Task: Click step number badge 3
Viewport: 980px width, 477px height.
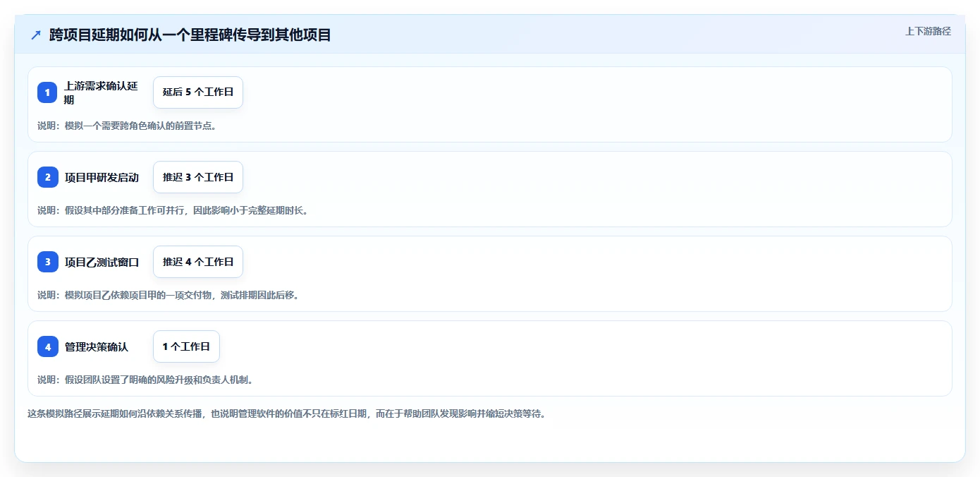Action: 47,262
